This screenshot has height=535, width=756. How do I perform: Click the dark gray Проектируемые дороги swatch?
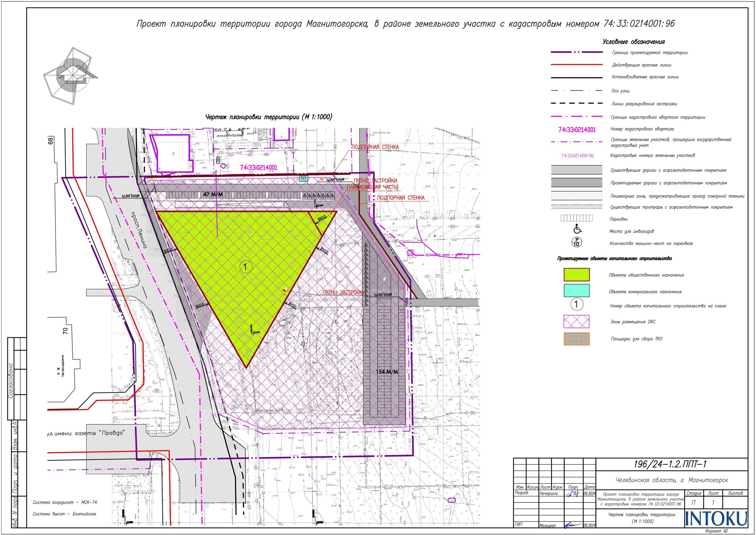(x=576, y=183)
